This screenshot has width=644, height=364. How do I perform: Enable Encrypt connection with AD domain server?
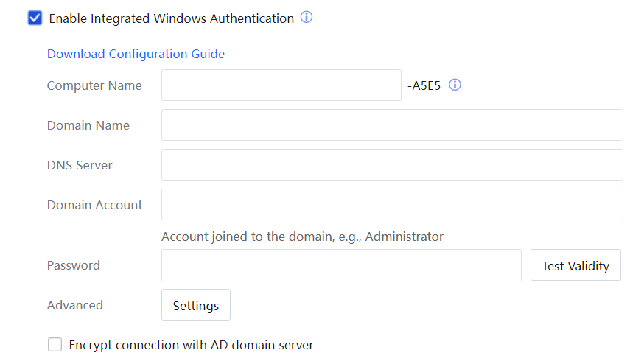coord(55,345)
